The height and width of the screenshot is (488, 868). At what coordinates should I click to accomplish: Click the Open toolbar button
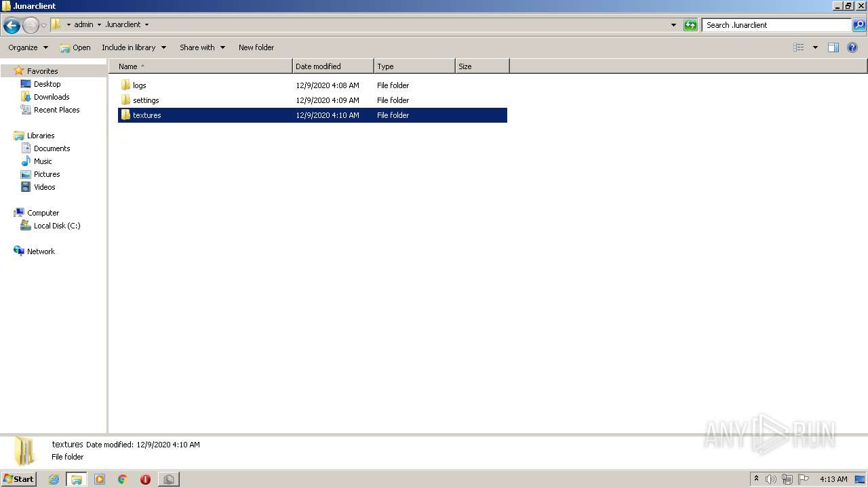[x=75, y=47]
